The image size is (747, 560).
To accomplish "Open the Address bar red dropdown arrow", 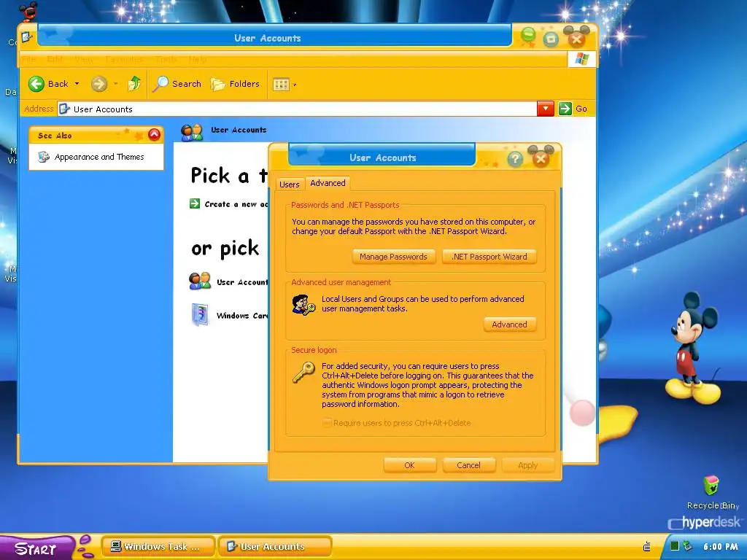I will point(546,109).
